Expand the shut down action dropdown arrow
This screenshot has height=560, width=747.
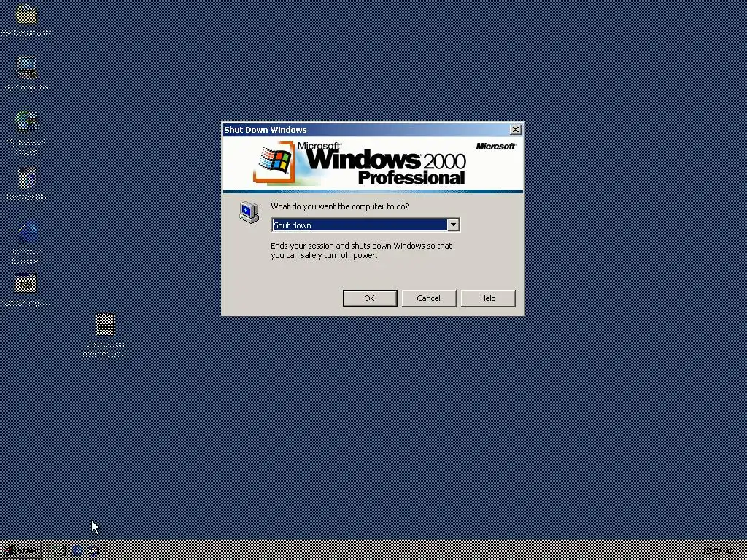(454, 225)
